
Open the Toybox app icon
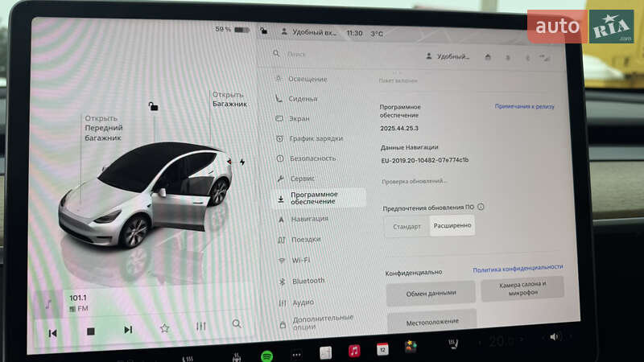coord(411,347)
